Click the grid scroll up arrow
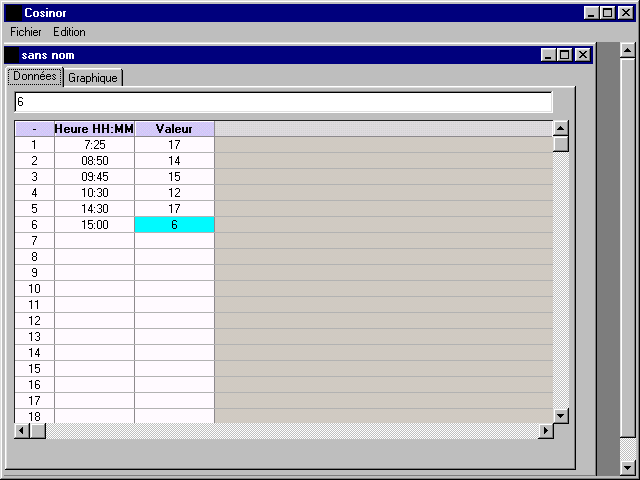 point(561,129)
